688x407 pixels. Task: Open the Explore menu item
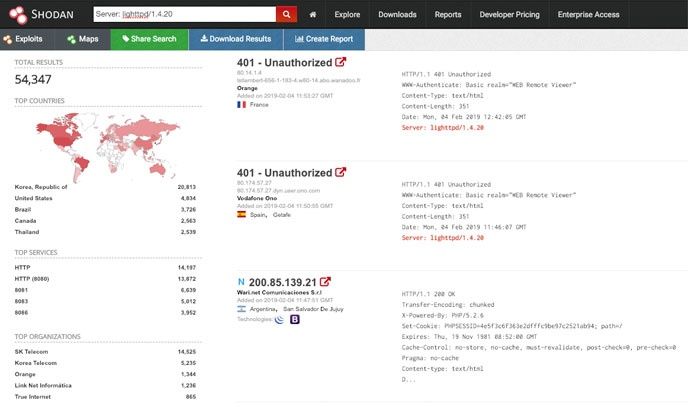coord(347,15)
